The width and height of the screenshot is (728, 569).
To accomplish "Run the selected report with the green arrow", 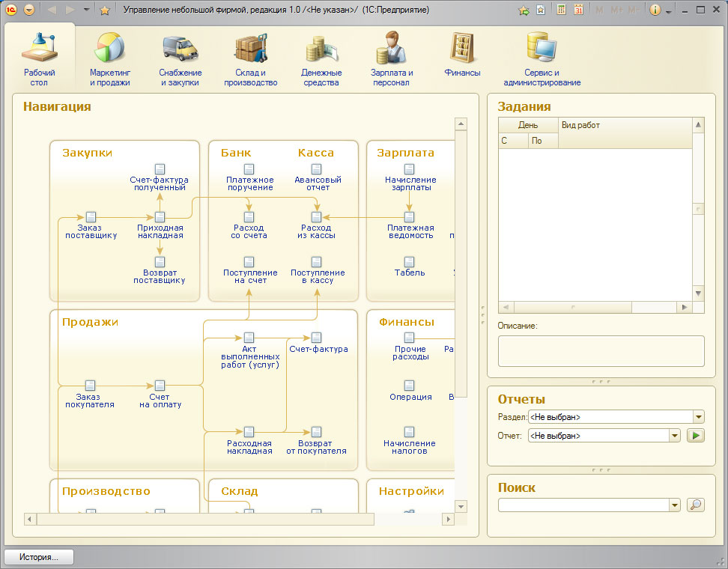I will (696, 435).
